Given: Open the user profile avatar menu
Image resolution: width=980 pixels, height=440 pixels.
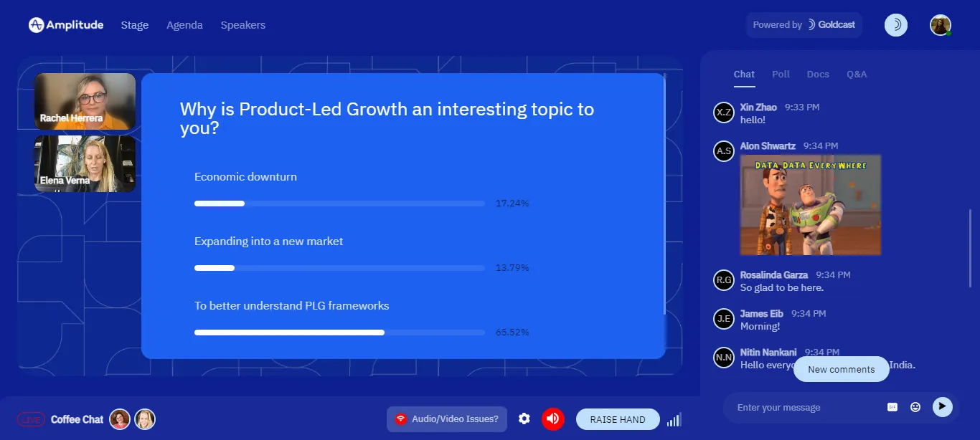Looking at the screenshot, I should click(940, 25).
